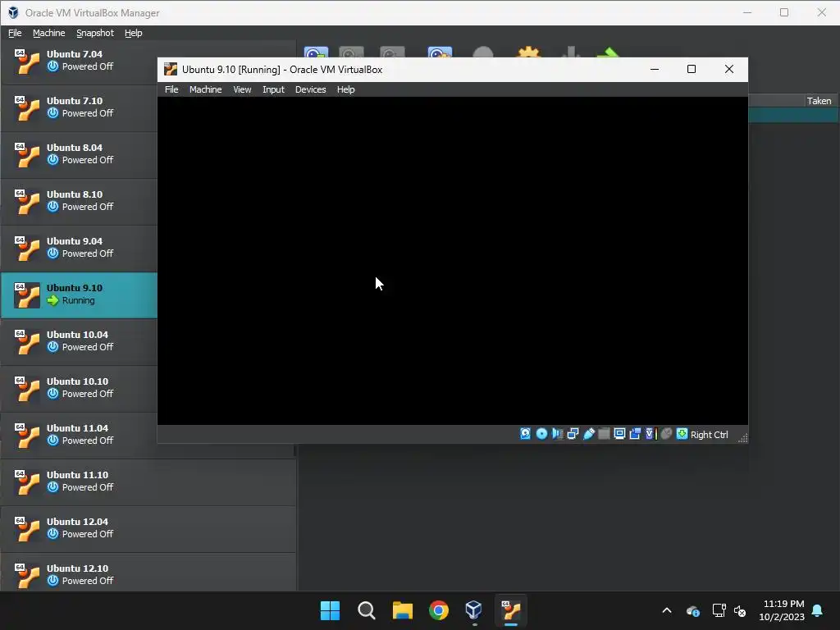Open Machine menu in VirtualBox Manager
The image size is (840, 630).
48,33
